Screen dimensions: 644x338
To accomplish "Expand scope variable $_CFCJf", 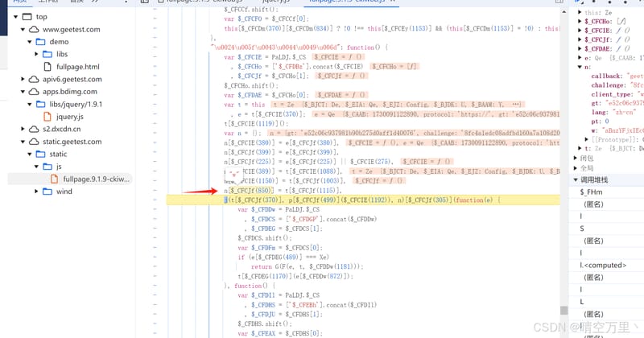I will pyautogui.click(x=580, y=39).
